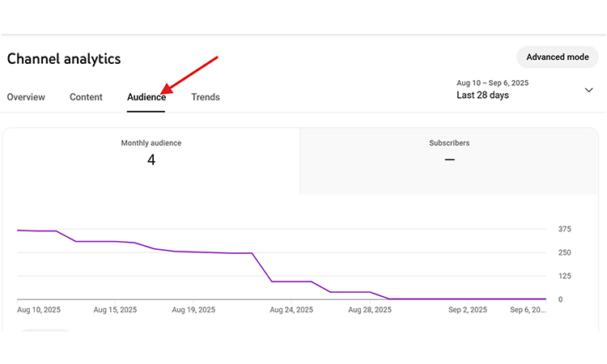Click the Aug 24, 2025 axis label
This screenshot has height=364, width=607.
(291, 310)
